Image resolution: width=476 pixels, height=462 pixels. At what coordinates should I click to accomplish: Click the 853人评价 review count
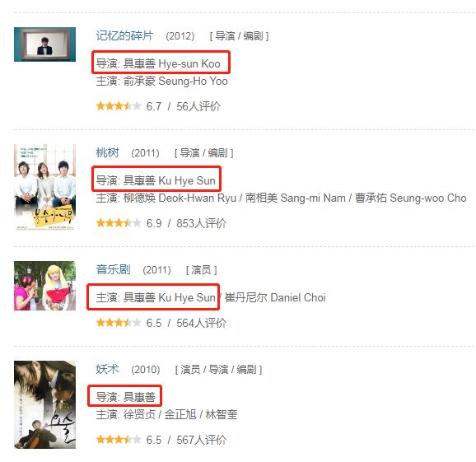coord(202,223)
